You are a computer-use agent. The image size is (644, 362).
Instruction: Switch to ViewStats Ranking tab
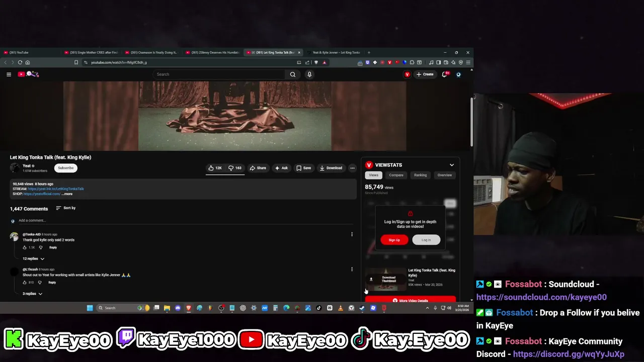point(420,175)
